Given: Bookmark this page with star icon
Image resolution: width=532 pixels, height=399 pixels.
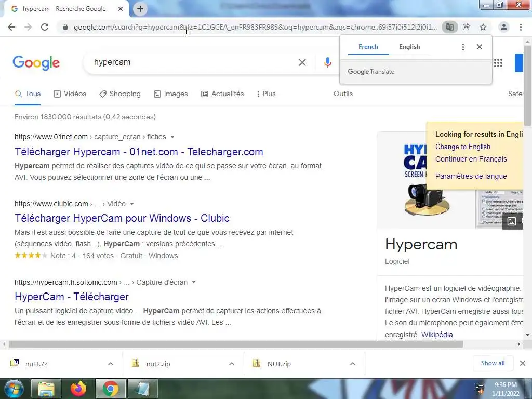Looking at the screenshot, I should point(483,27).
